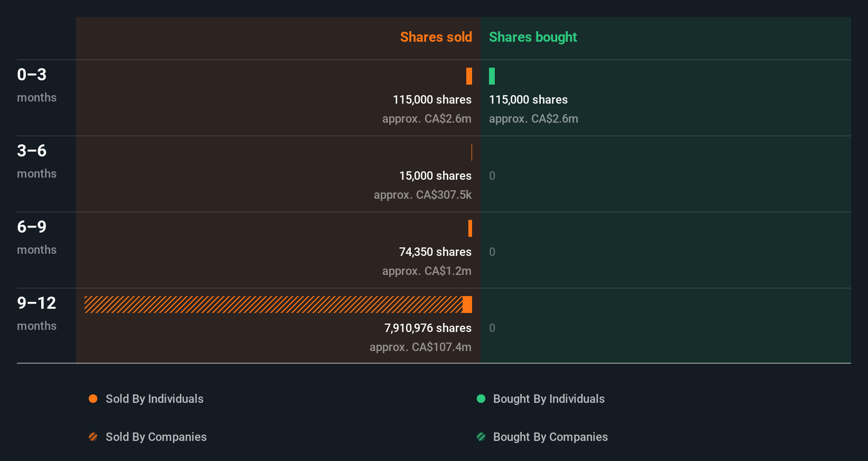The height and width of the screenshot is (461, 868).
Task: Click the Shares sold column header
Action: [x=436, y=37]
